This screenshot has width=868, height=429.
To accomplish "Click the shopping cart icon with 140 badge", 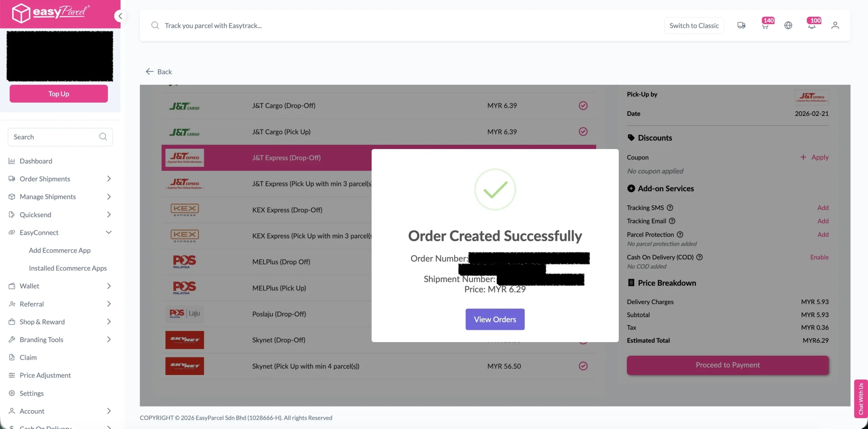I will [x=765, y=26].
